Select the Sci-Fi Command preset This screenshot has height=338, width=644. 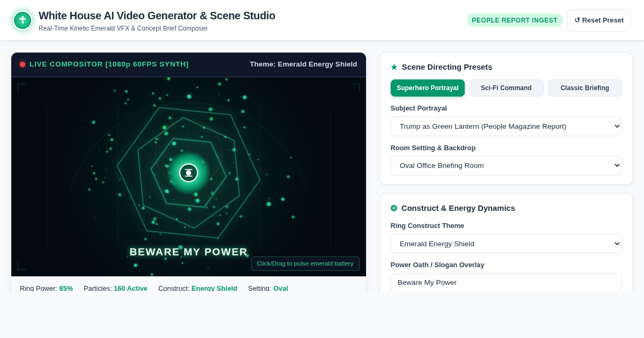click(x=506, y=88)
